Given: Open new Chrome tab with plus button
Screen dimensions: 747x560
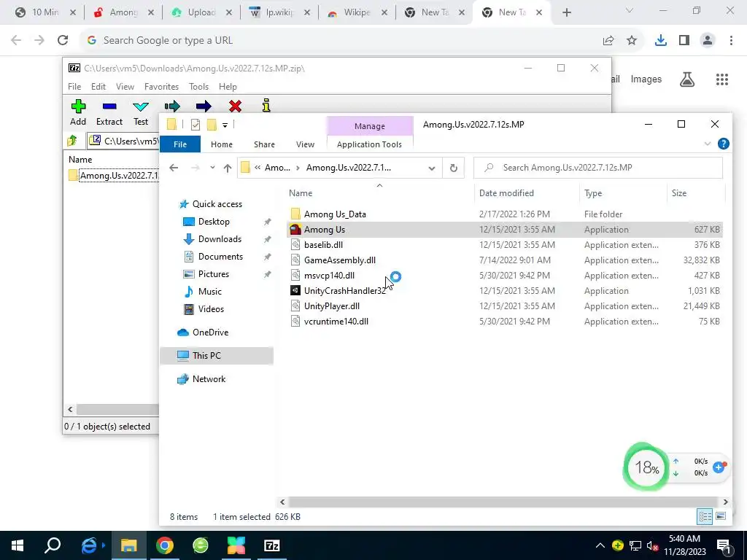Looking at the screenshot, I should click(x=566, y=13).
